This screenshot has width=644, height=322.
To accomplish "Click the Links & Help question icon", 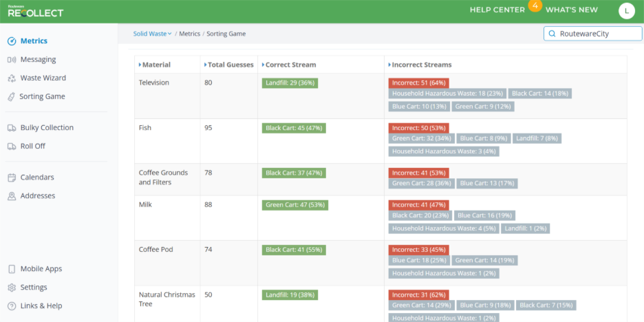I will coord(12,306).
